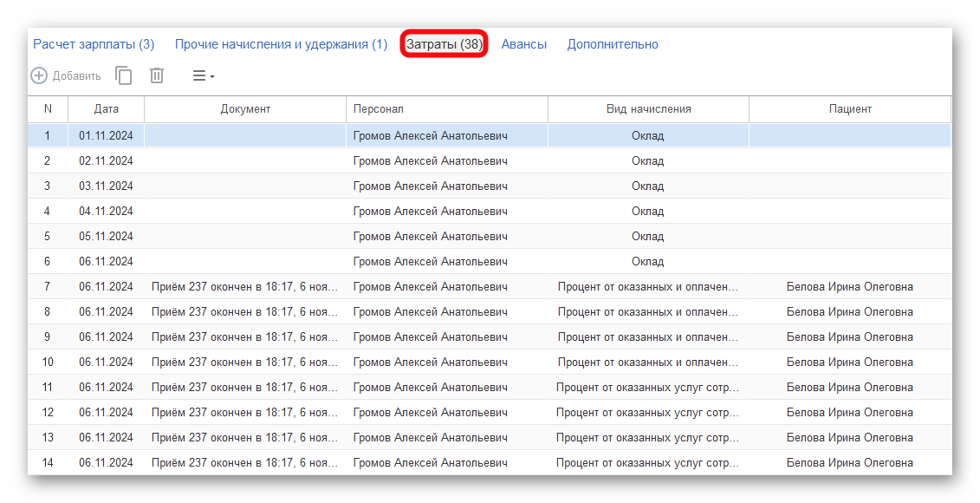The height and width of the screenshot is (503, 980).
Task: Click Процент от оказанных и оплачен… in row 9
Action: pyautogui.click(x=647, y=336)
